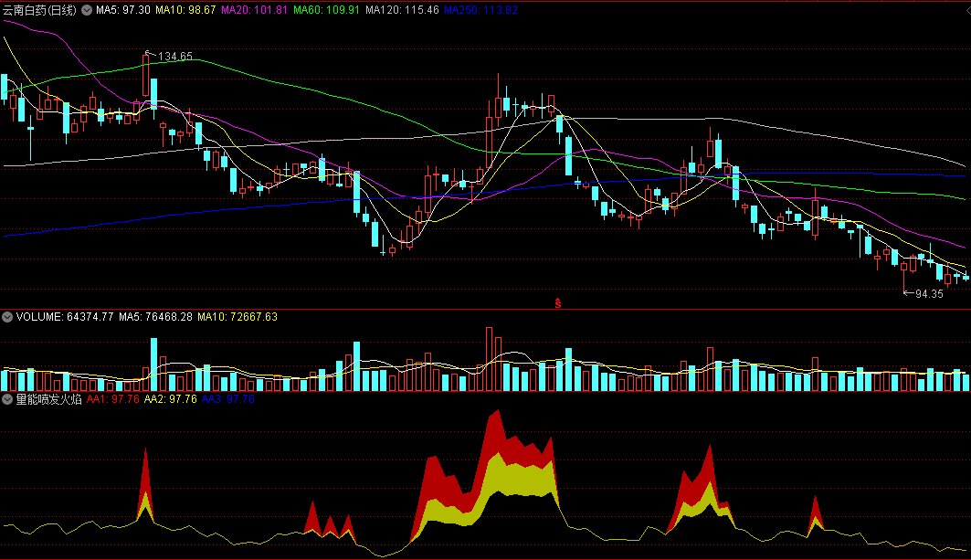Select the MA60: 109.91 label
The height and width of the screenshot is (560, 971).
326,10
